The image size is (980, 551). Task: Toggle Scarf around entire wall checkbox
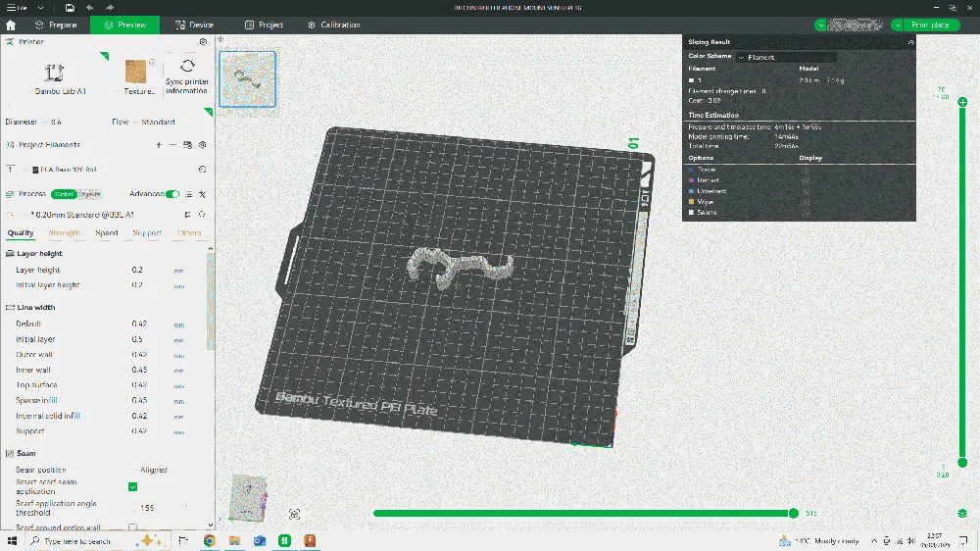[x=132, y=527]
